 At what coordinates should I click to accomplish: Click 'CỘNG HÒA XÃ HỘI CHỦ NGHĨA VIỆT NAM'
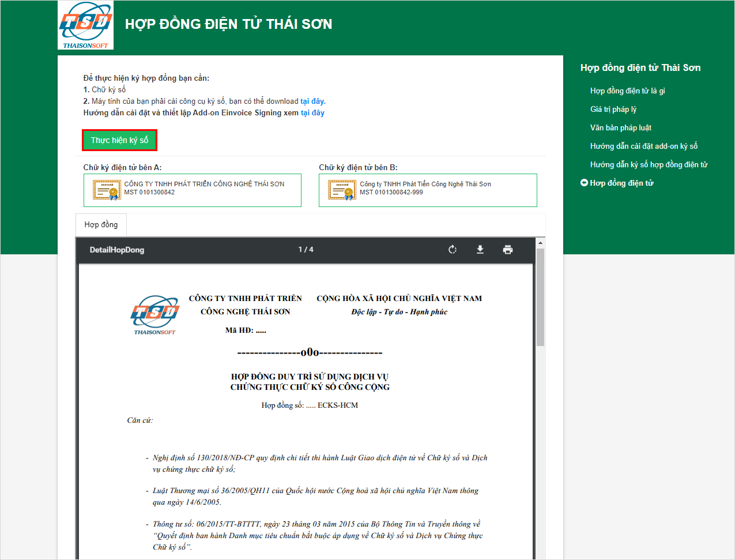(399, 298)
